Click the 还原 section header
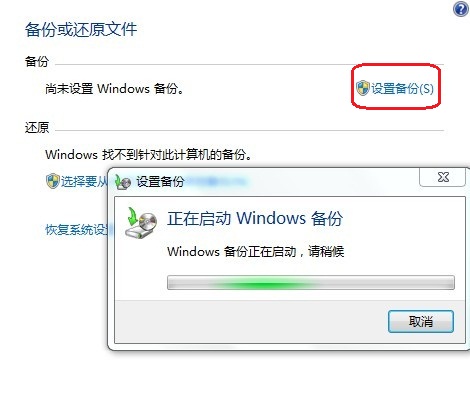This screenshot has height=412, width=470. (37, 127)
